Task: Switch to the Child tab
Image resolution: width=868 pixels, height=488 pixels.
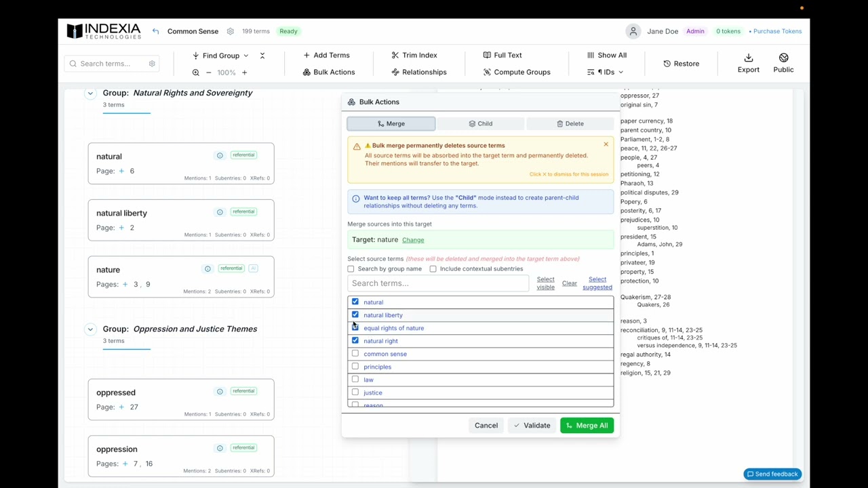Action: click(481, 123)
